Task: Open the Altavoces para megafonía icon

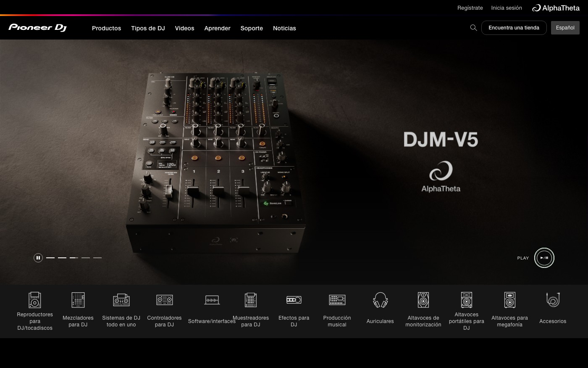Action: pos(510,300)
